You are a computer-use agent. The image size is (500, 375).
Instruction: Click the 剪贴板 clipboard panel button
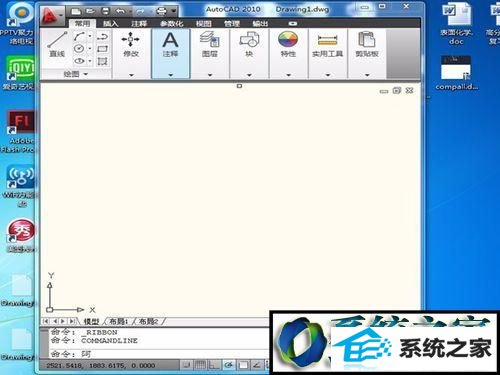point(367,45)
